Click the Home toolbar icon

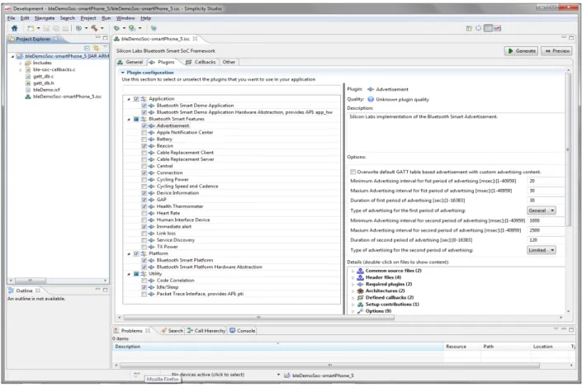pyautogui.click(x=15, y=28)
